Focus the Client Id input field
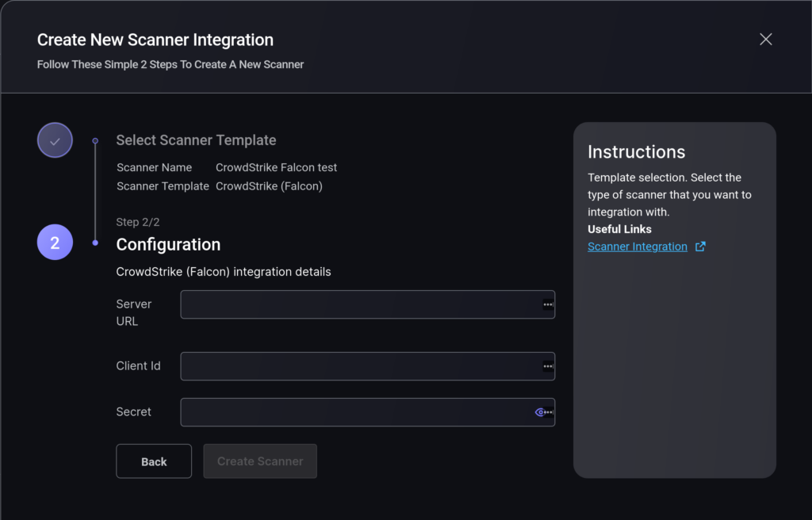Screen dimensions: 812x520 click(x=368, y=366)
